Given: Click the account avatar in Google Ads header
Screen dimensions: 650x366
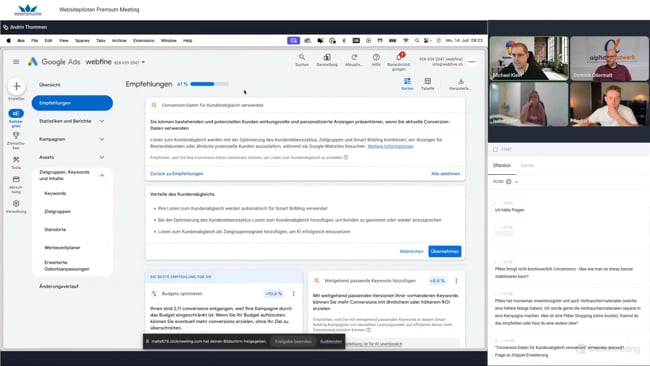Looking at the screenshot, I should coord(472,62).
